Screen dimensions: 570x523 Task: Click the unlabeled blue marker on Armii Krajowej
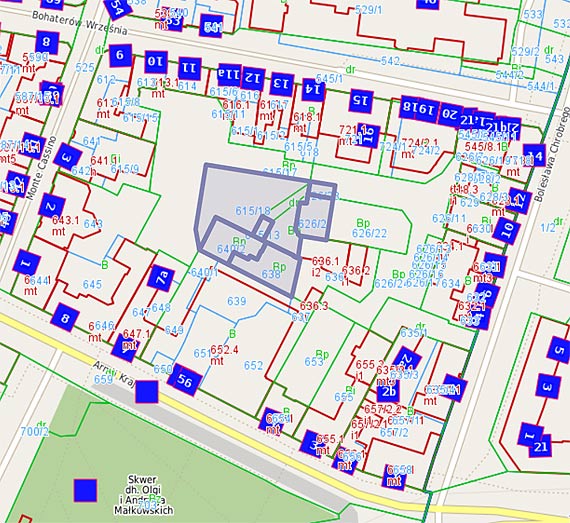(147, 392)
